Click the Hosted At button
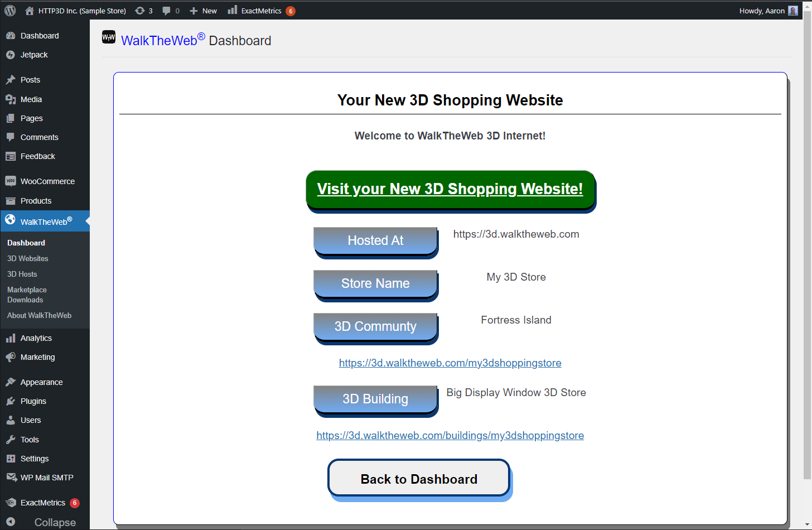Image resolution: width=812 pixels, height=530 pixels. pos(375,240)
